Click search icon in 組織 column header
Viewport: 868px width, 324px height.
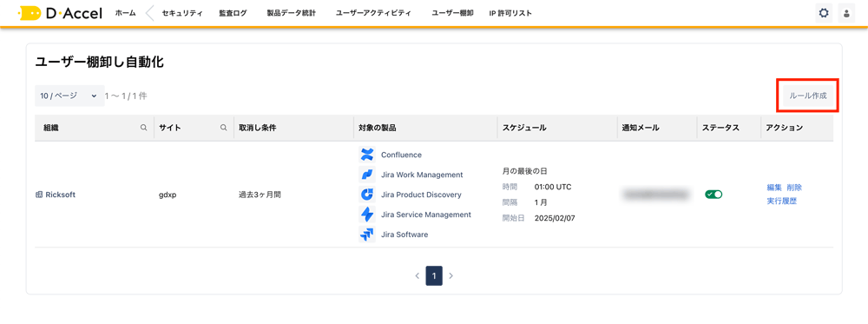(x=144, y=128)
